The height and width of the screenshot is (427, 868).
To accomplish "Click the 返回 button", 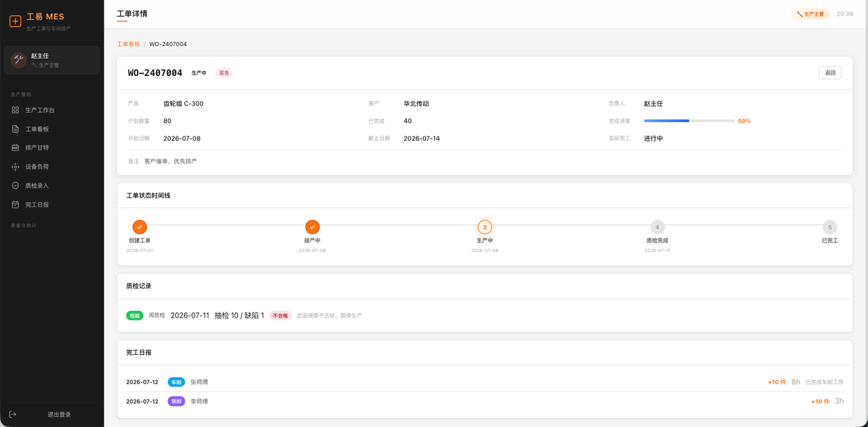I will [x=830, y=73].
